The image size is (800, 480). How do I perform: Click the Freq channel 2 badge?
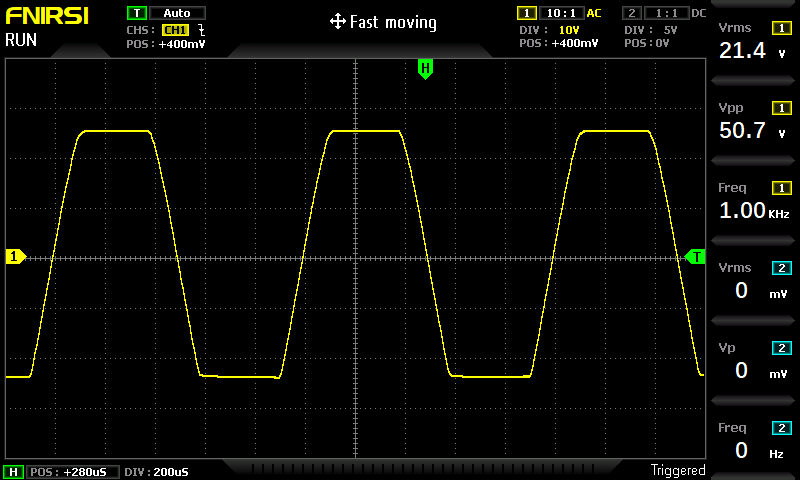(x=781, y=428)
